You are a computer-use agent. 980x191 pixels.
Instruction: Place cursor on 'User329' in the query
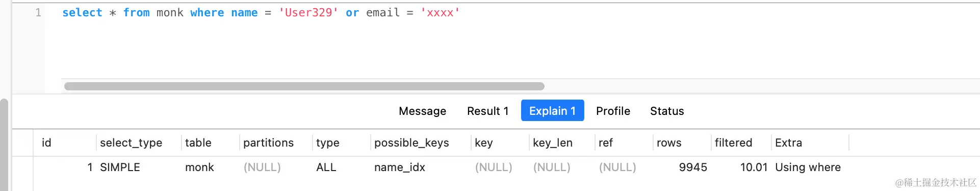(x=308, y=13)
